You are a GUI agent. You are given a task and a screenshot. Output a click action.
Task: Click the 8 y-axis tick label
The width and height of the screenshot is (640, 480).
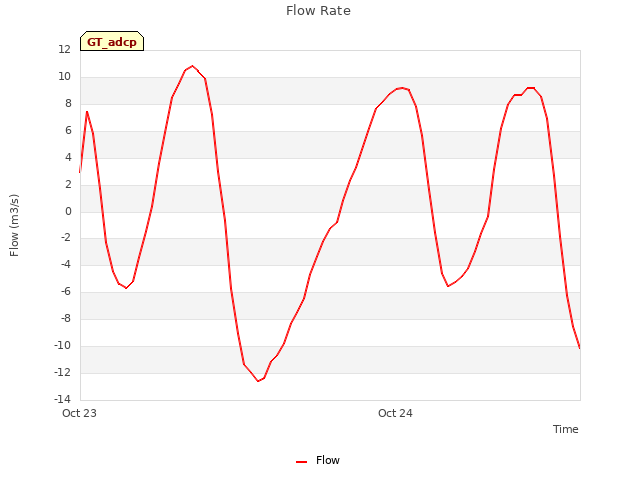tap(68, 103)
